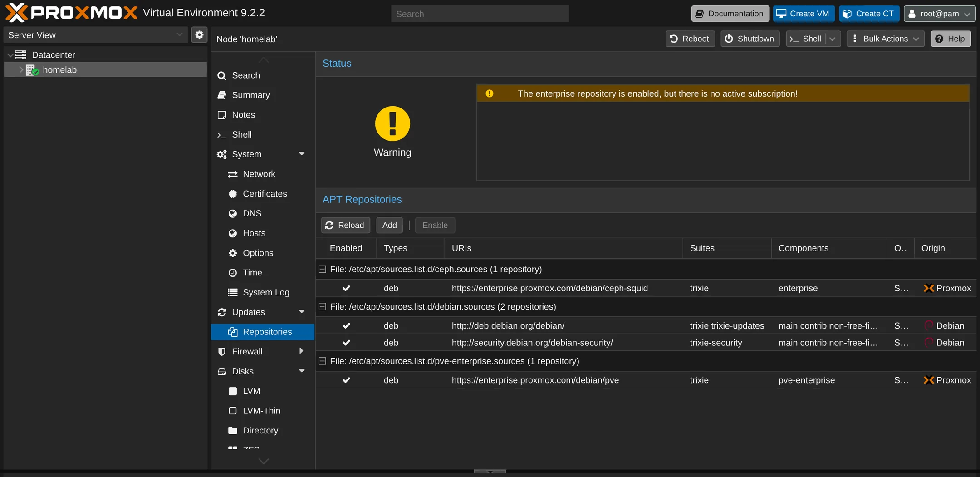The width and height of the screenshot is (980, 477).
Task: Open the root@pam user menu
Action: [939, 14]
